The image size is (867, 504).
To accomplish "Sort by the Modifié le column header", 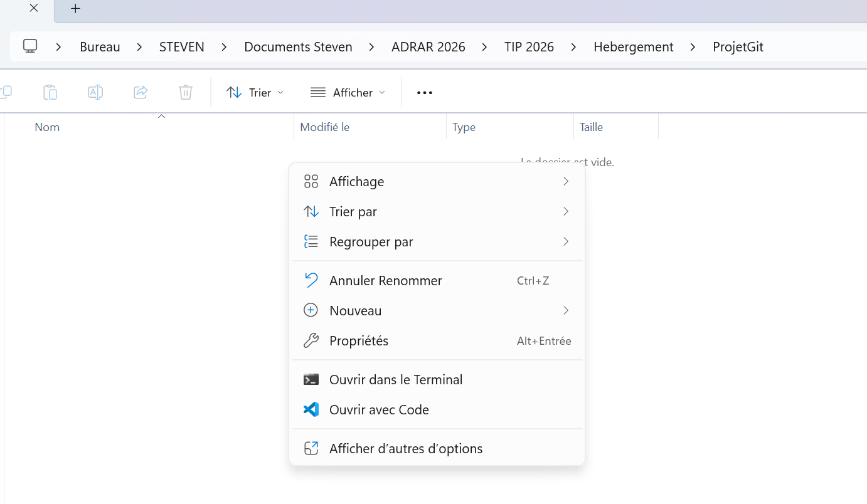I will click(370, 127).
